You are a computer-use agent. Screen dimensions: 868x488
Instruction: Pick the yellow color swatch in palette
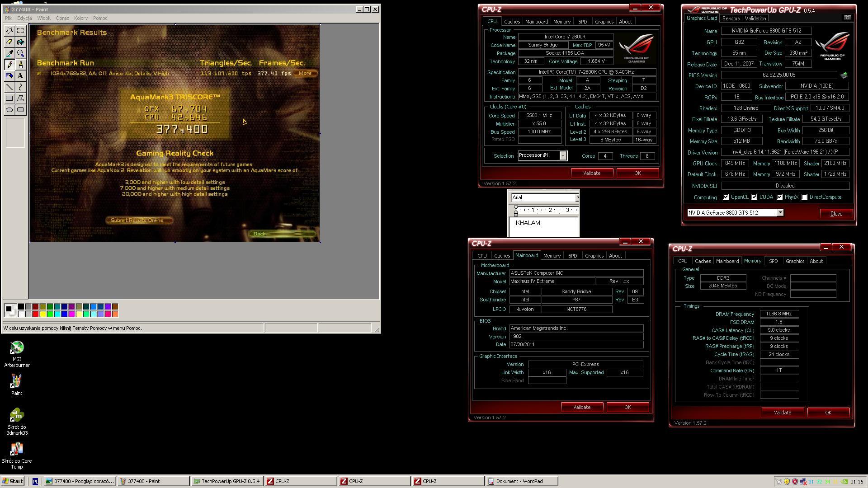(42, 314)
